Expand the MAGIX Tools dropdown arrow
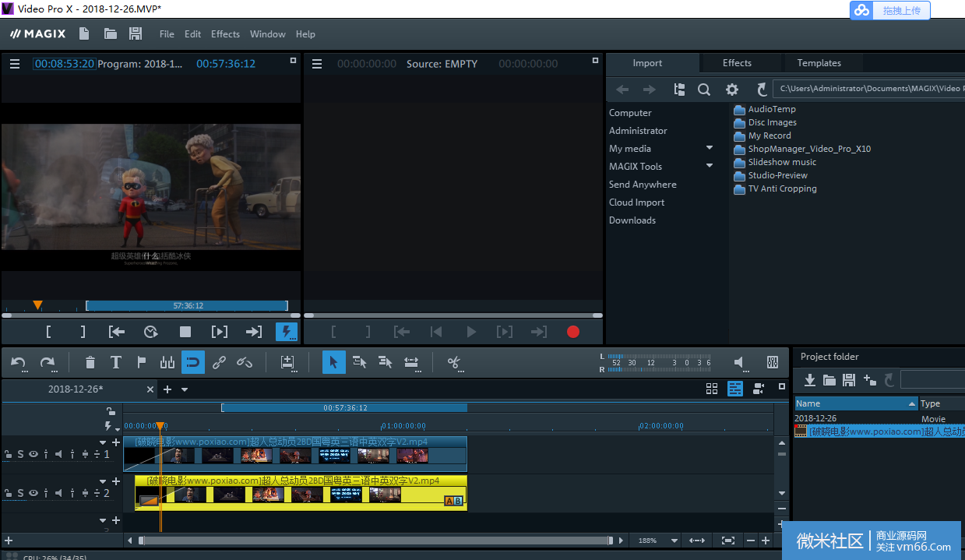 710,166
